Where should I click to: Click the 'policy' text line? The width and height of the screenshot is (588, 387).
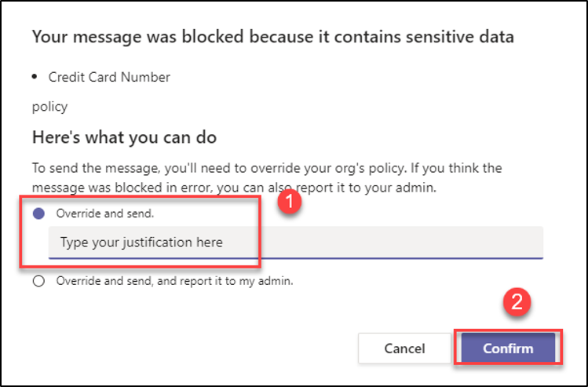tap(49, 106)
